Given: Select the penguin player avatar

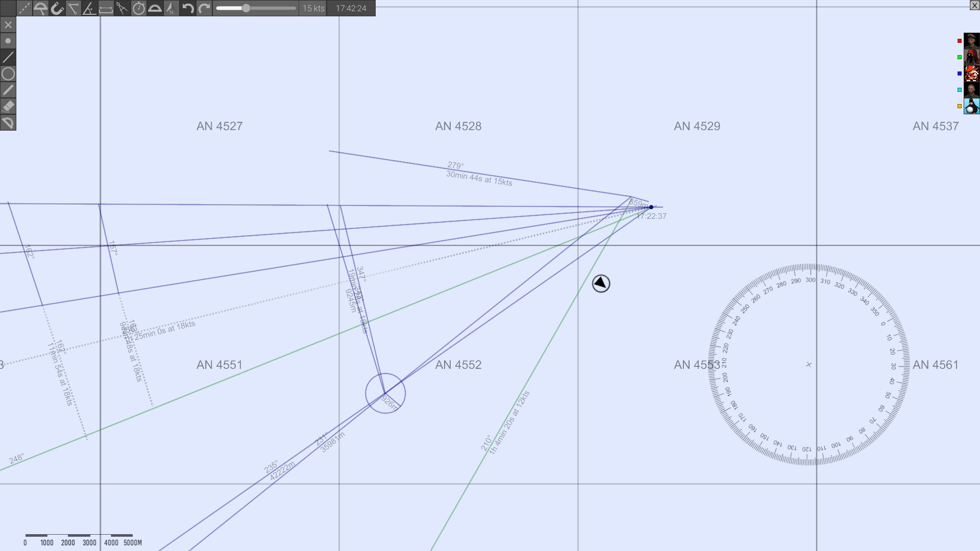Looking at the screenshot, I should click(x=971, y=106).
